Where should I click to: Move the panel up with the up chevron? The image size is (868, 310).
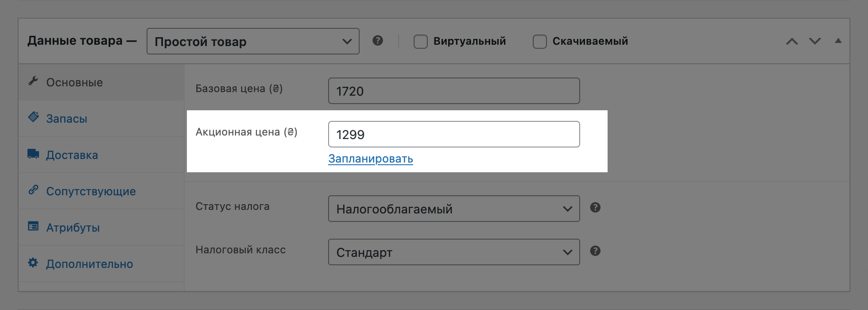coord(792,41)
